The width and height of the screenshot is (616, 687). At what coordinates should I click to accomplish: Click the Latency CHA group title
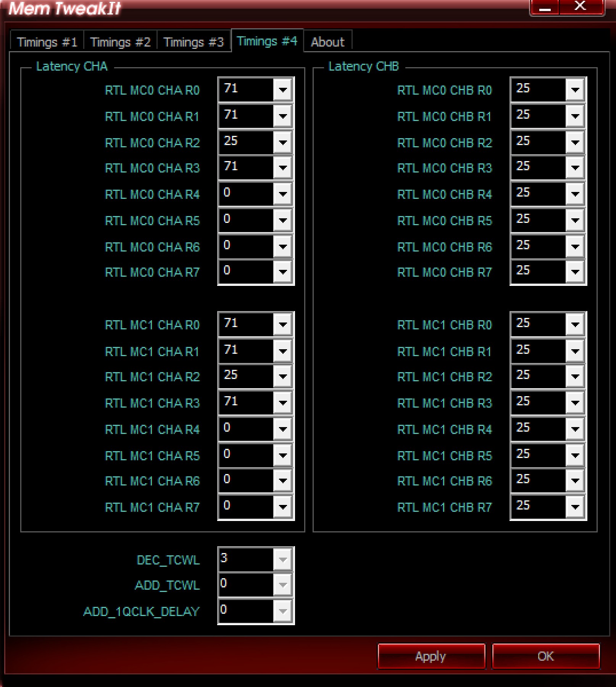tap(72, 66)
